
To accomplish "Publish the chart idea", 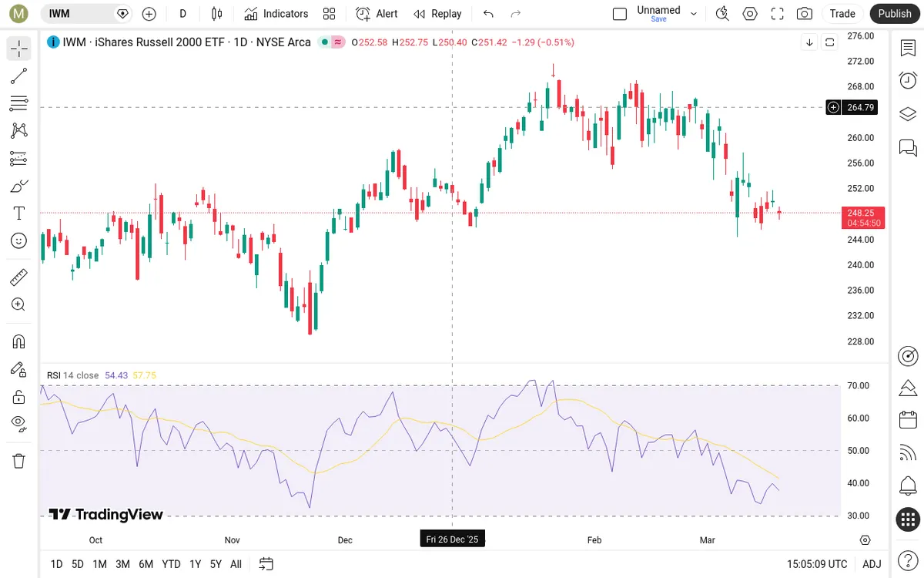I will (x=895, y=14).
